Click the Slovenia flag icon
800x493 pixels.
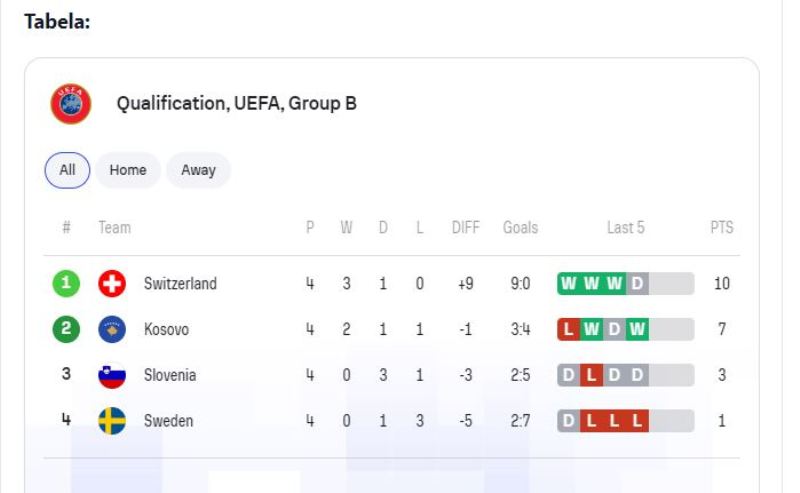click(x=112, y=375)
